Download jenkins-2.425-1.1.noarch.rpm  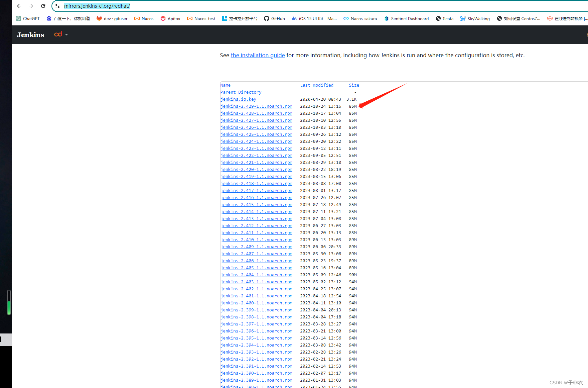pos(256,134)
